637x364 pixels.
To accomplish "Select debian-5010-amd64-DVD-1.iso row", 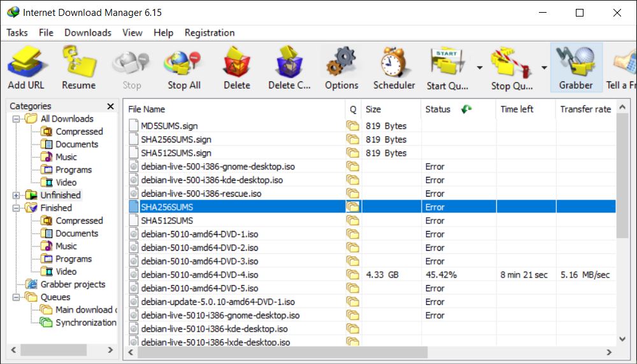I will click(369, 234).
